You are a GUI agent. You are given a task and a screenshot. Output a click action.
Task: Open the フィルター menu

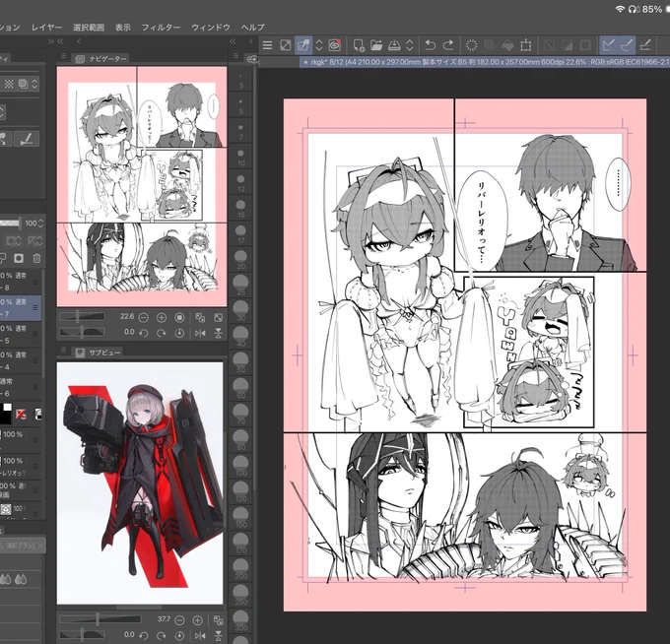pos(161,27)
